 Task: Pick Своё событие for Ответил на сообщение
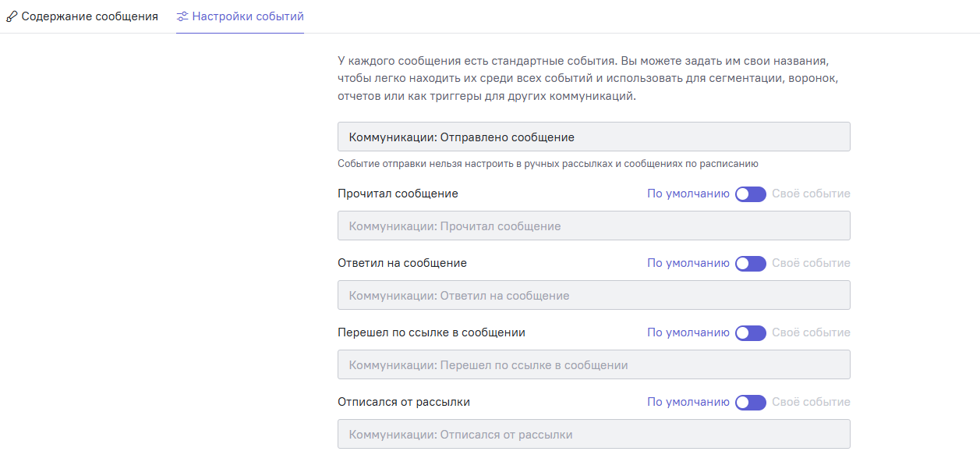[x=811, y=264]
